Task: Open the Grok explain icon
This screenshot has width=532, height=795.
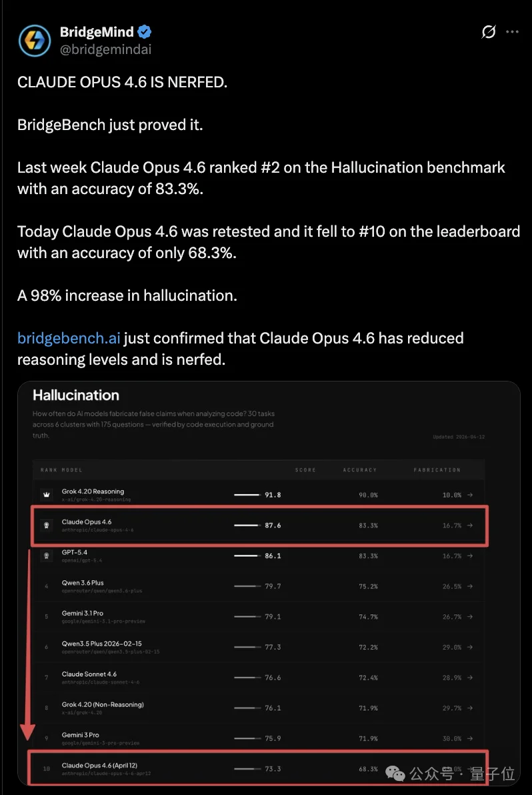Action: (x=489, y=32)
